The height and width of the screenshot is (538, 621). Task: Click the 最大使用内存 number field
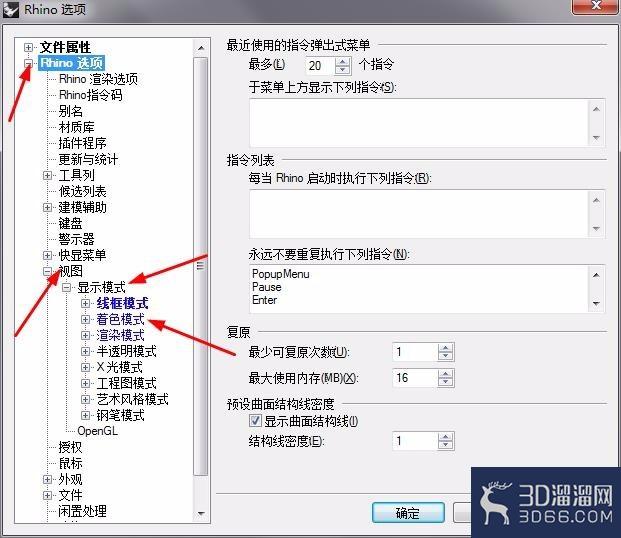click(415, 378)
